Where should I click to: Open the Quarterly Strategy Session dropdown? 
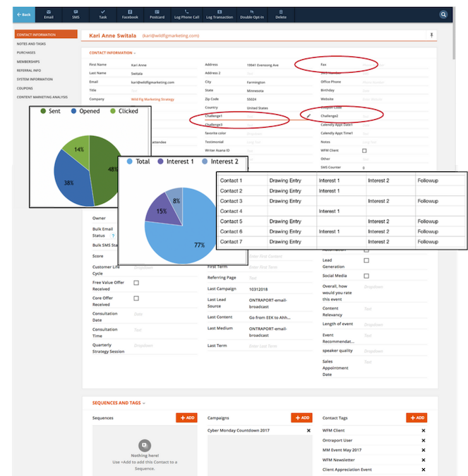click(143, 346)
